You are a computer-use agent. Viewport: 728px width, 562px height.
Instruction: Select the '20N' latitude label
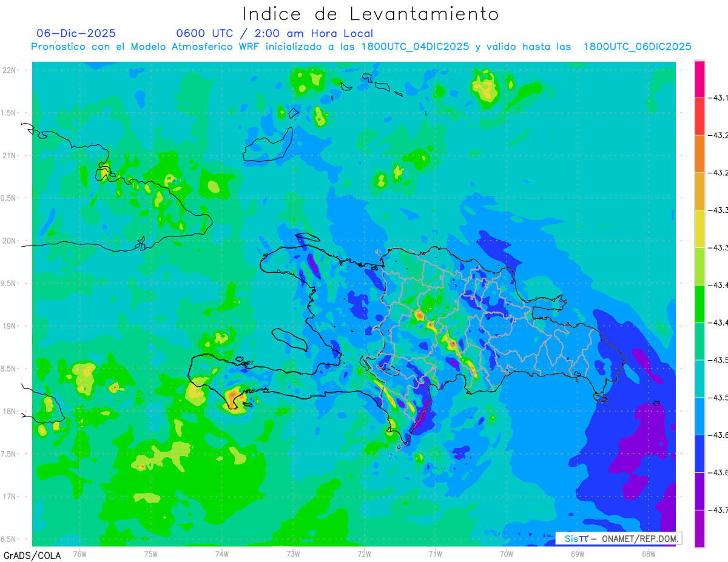[x=9, y=241]
